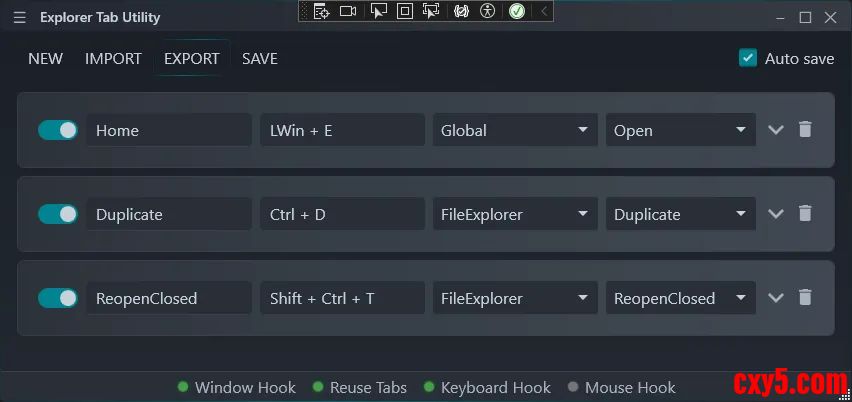
Task: Open the Duplicate row FileExplorer scope dropdown
Action: point(515,214)
